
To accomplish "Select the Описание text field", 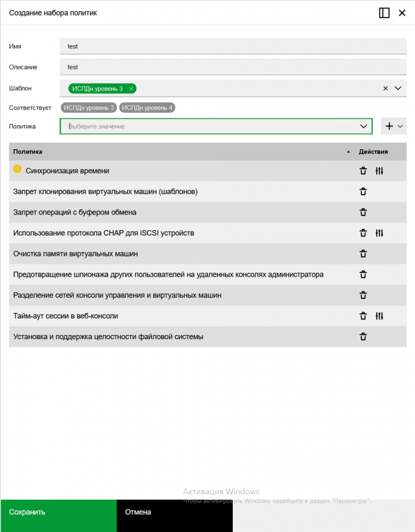I will coord(233,67).
